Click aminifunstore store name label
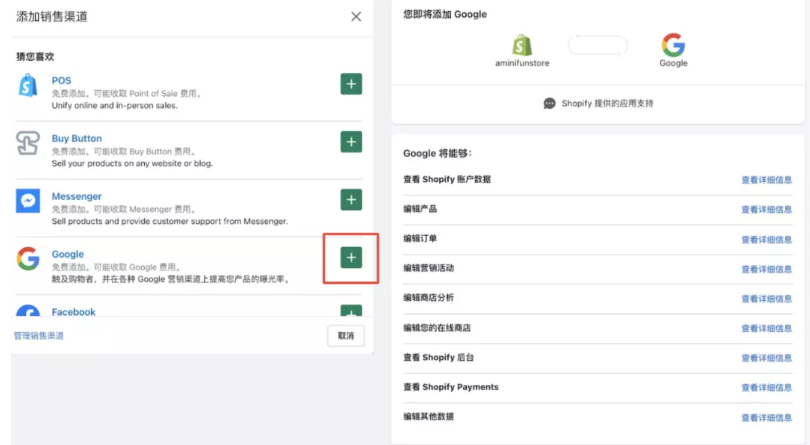 [x=522, y=63]
